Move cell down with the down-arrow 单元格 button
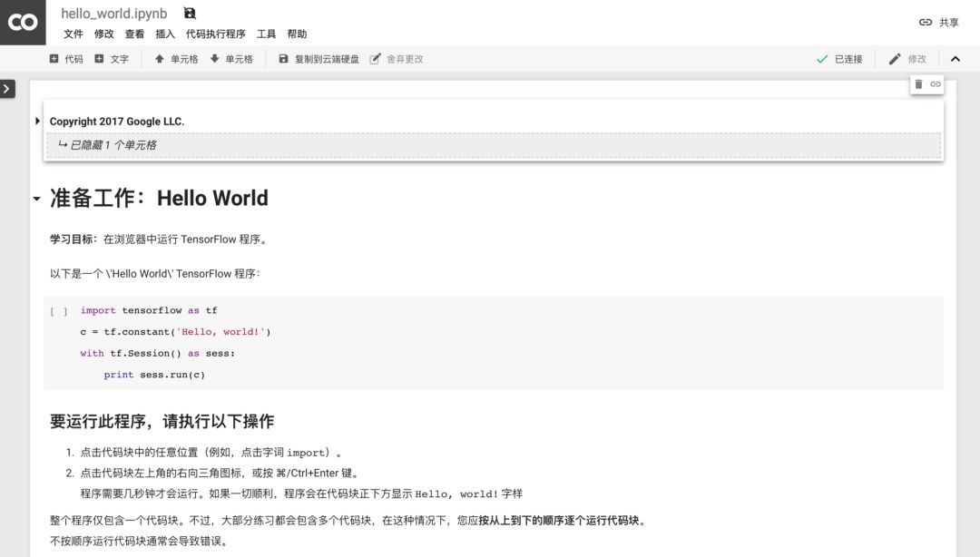The width and height of the screenshot is (980, 557). pyautogui.click(x=231, y=59)
